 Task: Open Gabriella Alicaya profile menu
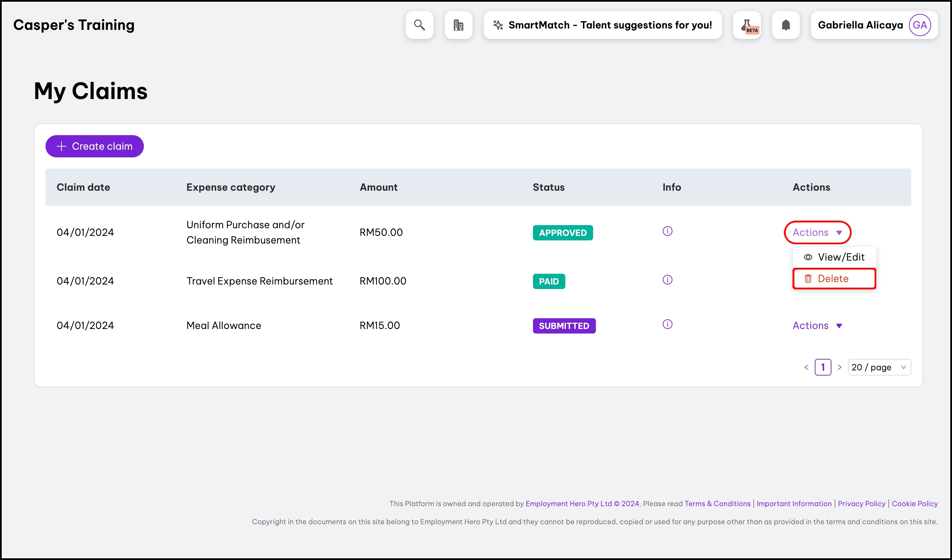[874, 25]
